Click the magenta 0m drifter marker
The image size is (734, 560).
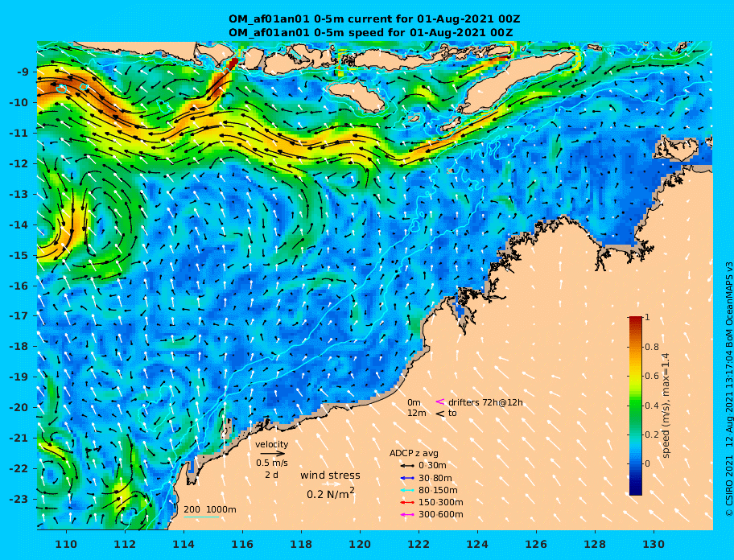tap(440, 401)
